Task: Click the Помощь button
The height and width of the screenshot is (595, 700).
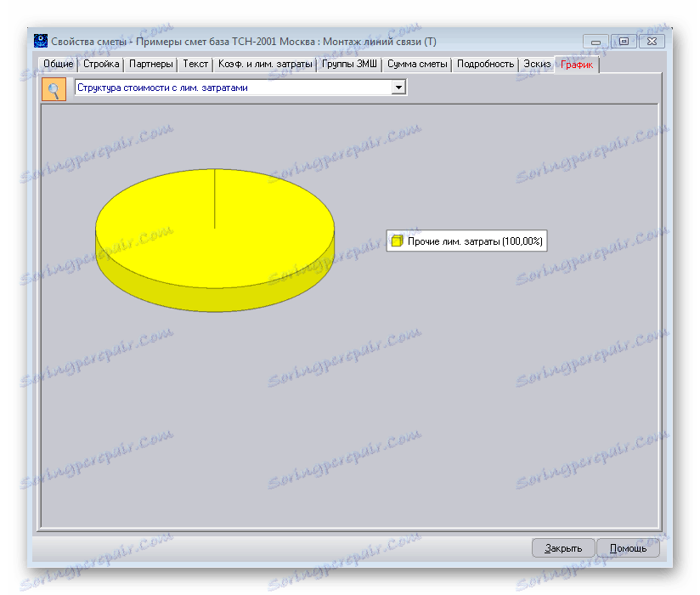Action: coord(628,548)
